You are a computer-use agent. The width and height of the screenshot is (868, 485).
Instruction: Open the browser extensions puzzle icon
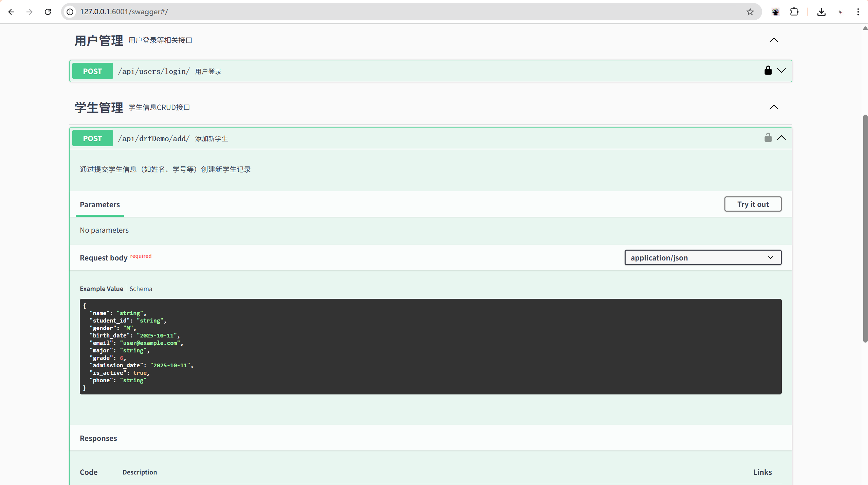click(x=794, y=12)
